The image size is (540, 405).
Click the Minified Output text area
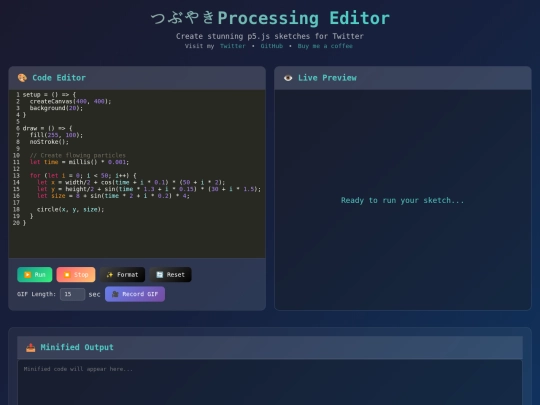click(270, 382)
